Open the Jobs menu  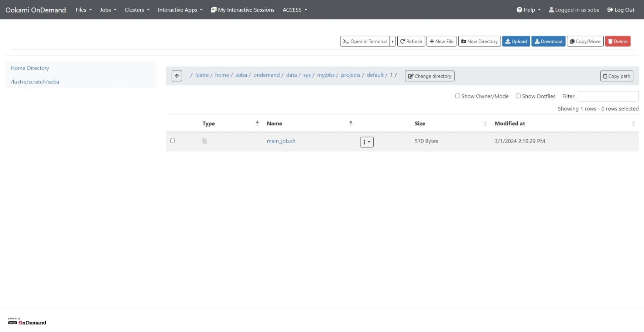[x=108, y=10]
